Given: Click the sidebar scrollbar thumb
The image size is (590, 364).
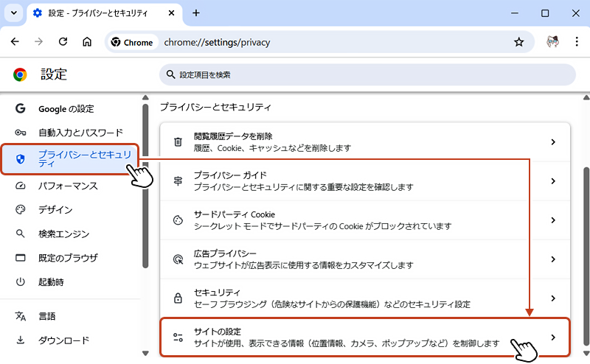Looking at the screenshot, I should (145, 186).
